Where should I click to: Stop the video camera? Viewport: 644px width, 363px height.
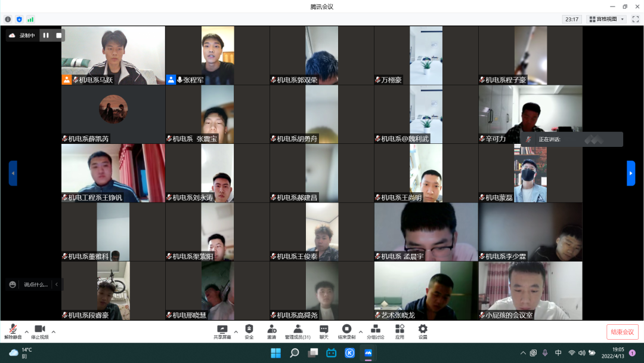(x=40, y=332)
